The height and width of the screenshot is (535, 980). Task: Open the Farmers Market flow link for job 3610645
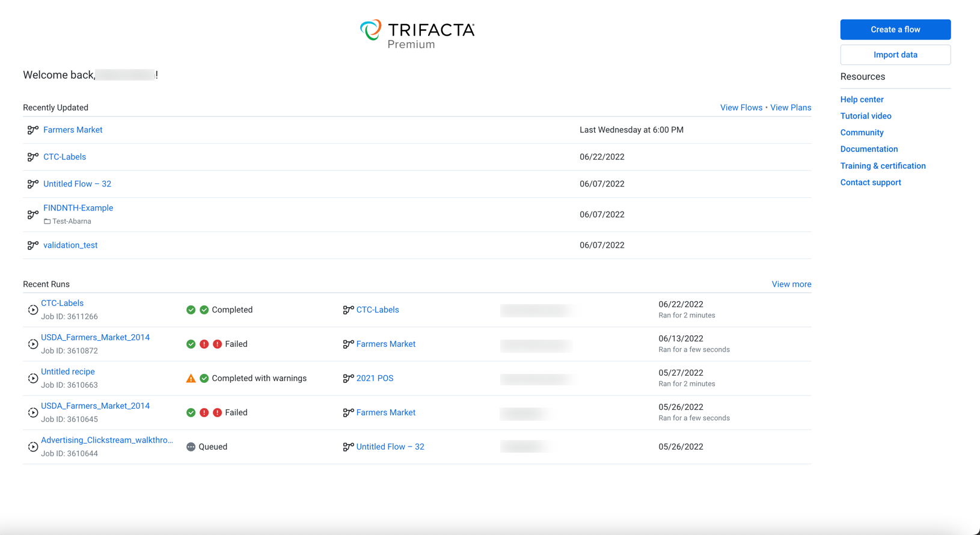386,413
